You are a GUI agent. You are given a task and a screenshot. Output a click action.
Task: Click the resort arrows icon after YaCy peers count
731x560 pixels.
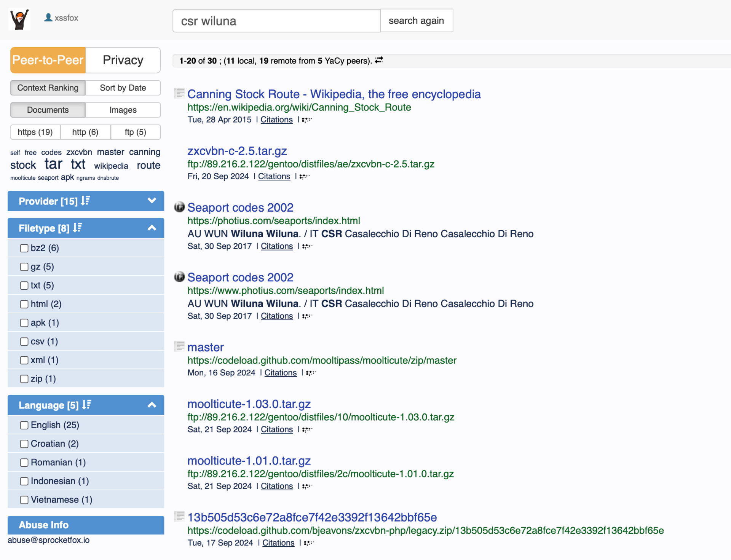coord(378,60)
